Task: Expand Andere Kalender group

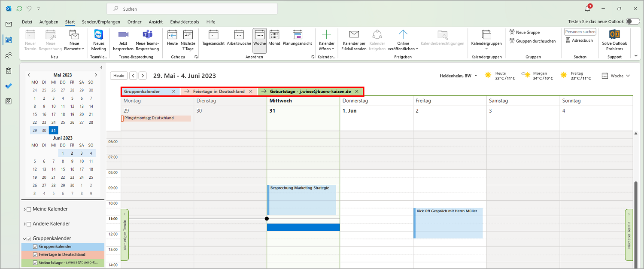Action: click(24, 224)
